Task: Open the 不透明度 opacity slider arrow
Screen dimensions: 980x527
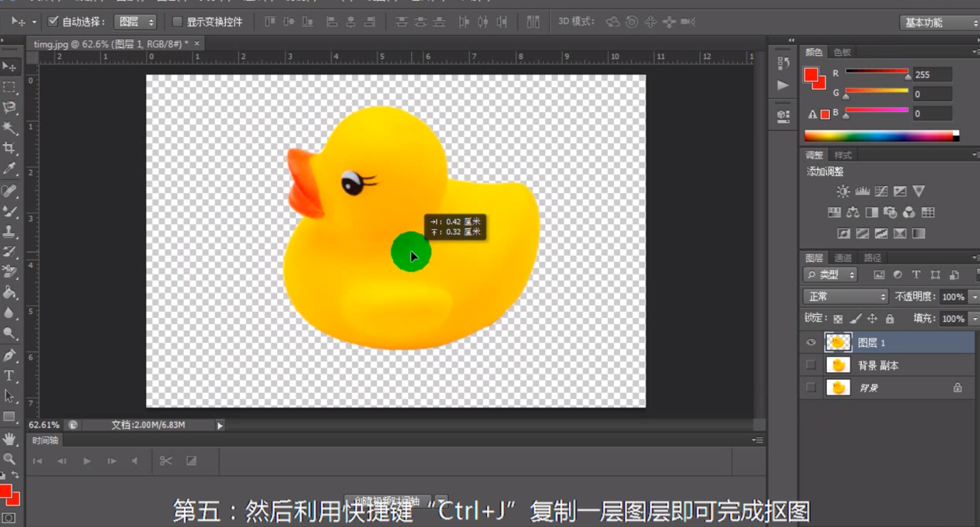Action: (974, 296)
